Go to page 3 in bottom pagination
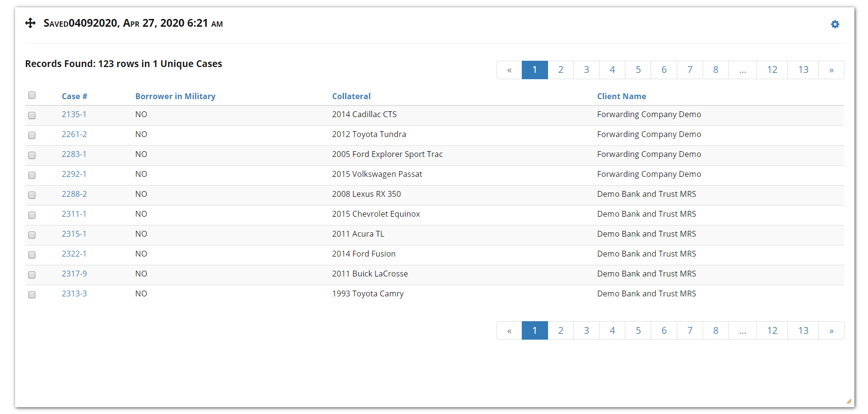 (x=586, y=330)
